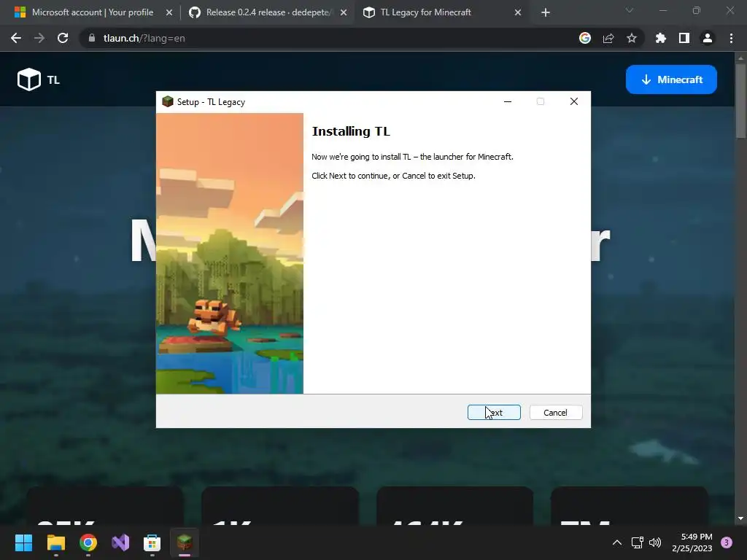This screenshot has width=747, height=560.
Task: Open a new Chrome tab
Action: coord(546,13)
